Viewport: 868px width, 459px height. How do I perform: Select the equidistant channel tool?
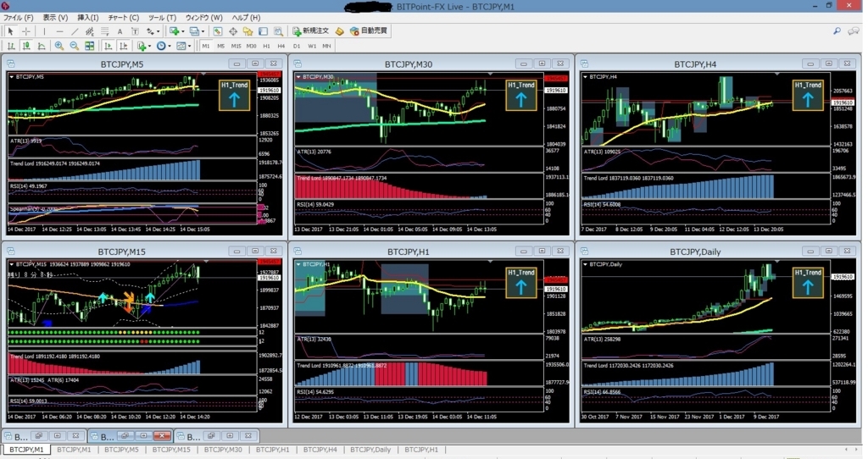[90, 31]
